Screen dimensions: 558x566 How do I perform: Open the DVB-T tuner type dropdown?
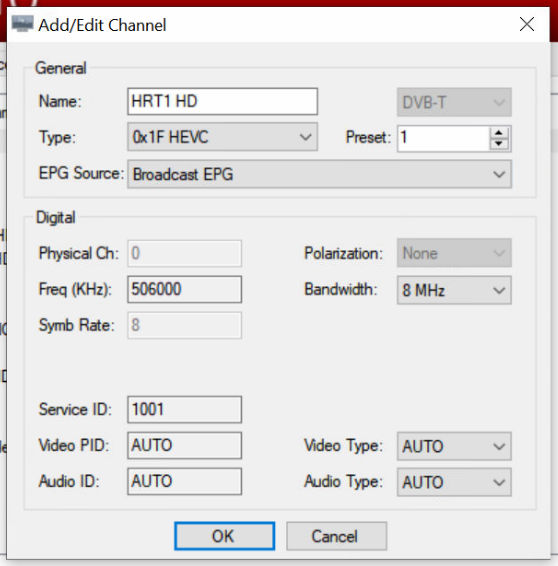pos(454,103)
